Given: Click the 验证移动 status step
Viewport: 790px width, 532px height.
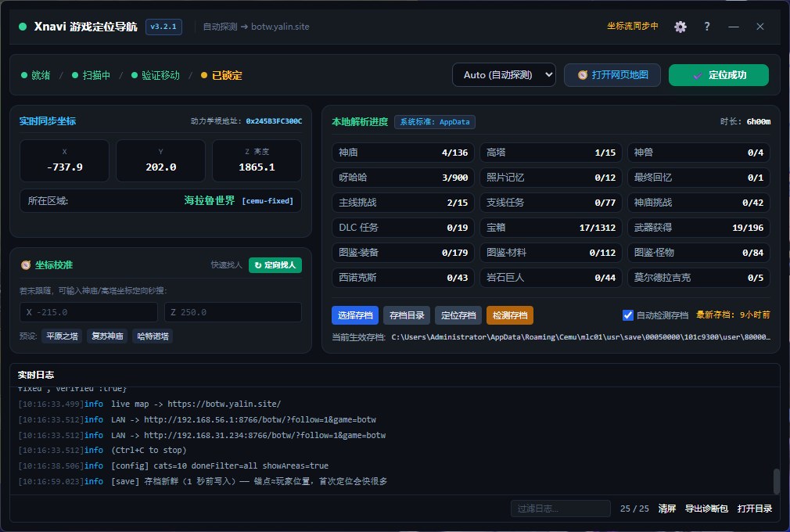Looking at the screenshot, I should pos(155,76).
